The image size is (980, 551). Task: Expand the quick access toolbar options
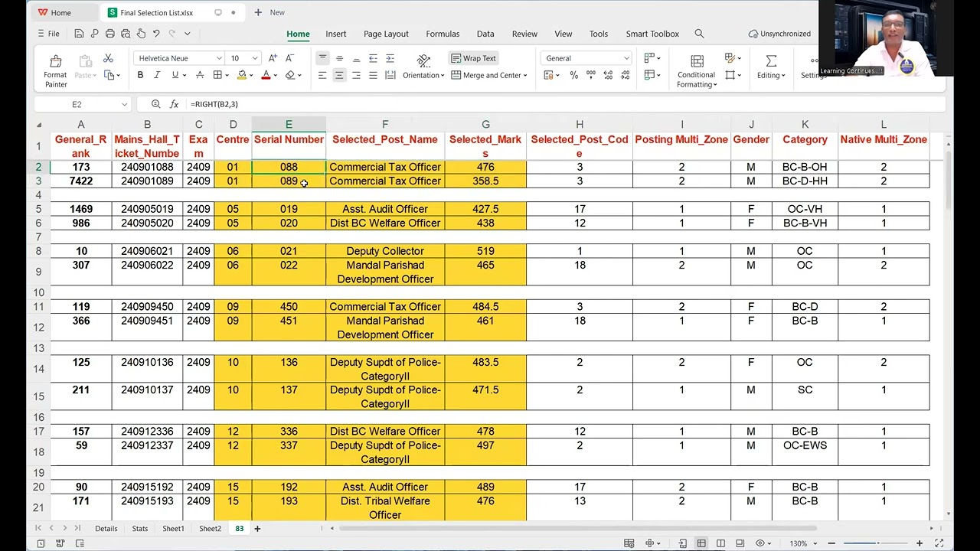point(187,34)
